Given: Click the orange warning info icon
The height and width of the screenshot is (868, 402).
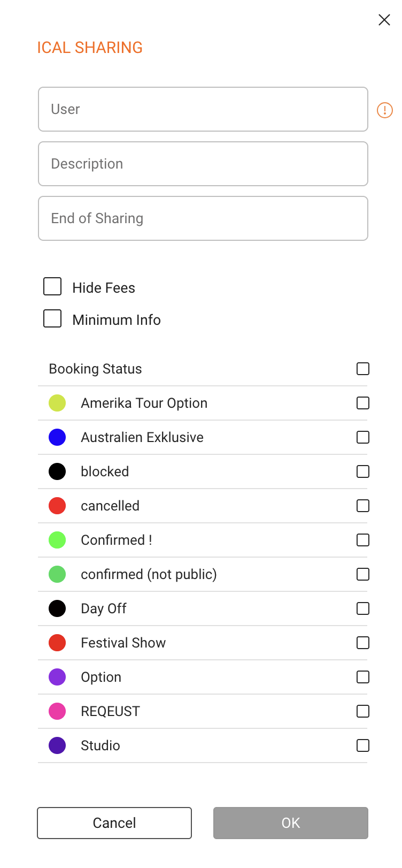Looking at the screenshot, I should click(x=385, y=110).
